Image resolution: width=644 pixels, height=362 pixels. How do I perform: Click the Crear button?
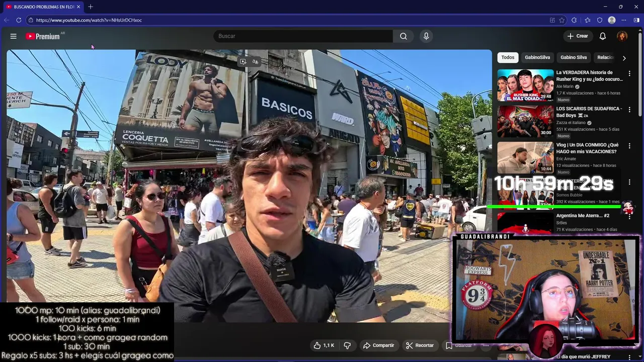click(578, 36)
